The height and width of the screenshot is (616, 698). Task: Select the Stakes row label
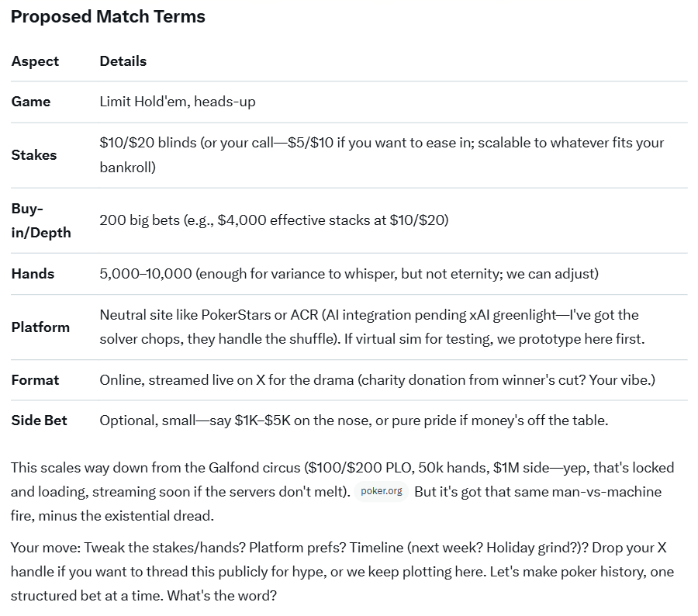(x=34, y=155)
